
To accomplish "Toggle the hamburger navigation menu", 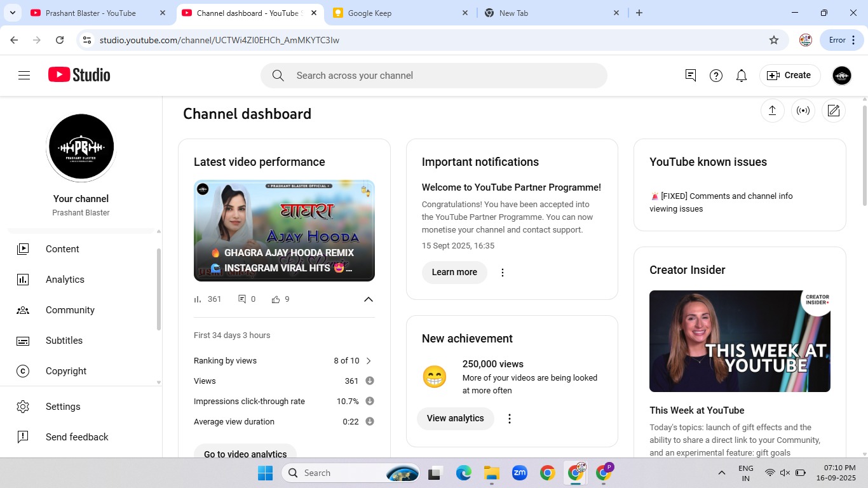I will [24, 76].
